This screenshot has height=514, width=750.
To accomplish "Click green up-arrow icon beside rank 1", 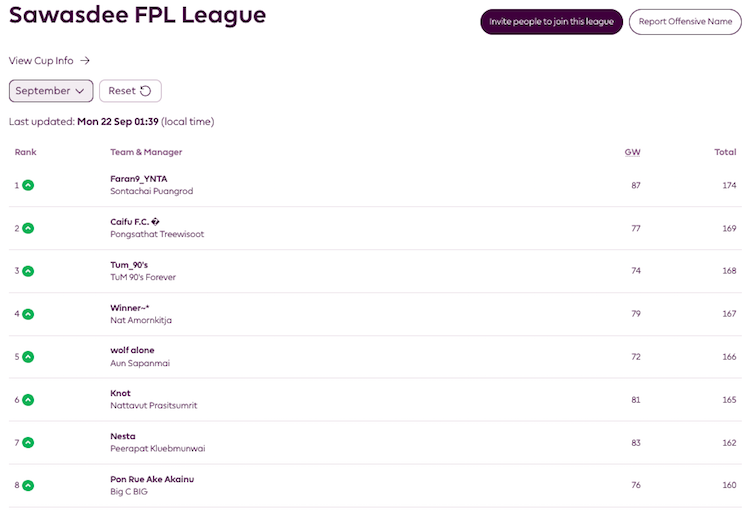I will (x=28, y=185).
